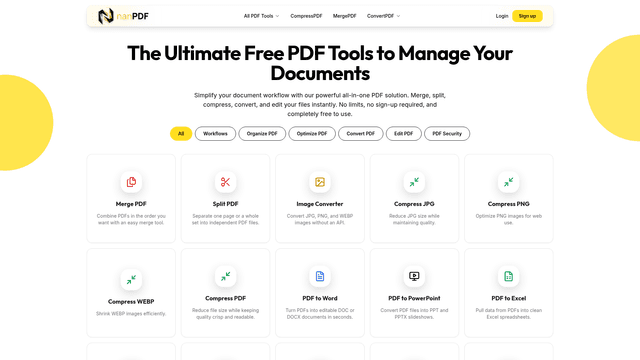
Task: Click the PDF to PowerPoint presentation icon
Action: click(x=414, y=276)
